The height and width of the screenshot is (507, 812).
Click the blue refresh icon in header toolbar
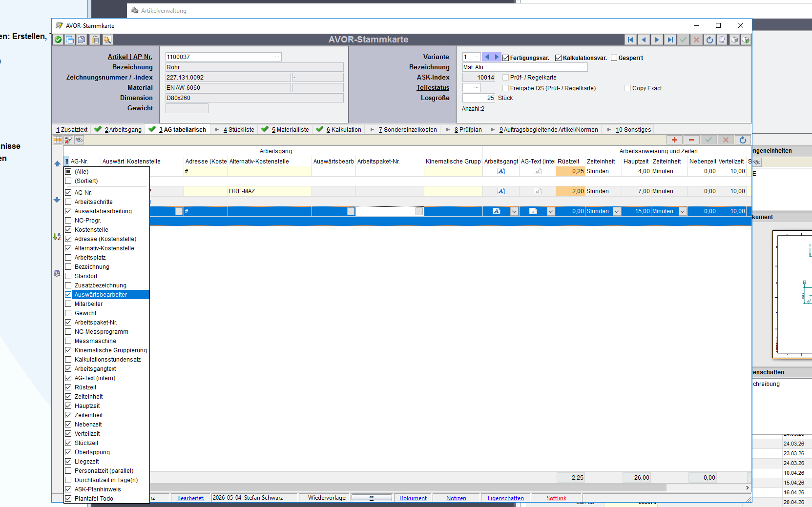pos(709,40)
